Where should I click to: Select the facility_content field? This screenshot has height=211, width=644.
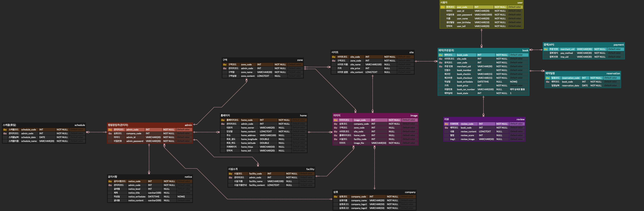(257, 185)
